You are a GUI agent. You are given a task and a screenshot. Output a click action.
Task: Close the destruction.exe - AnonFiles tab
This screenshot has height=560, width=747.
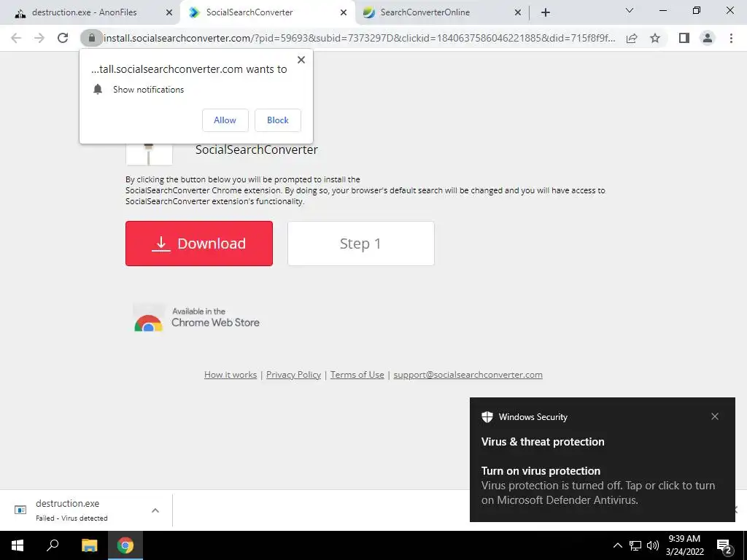click(x=169, y=12)
